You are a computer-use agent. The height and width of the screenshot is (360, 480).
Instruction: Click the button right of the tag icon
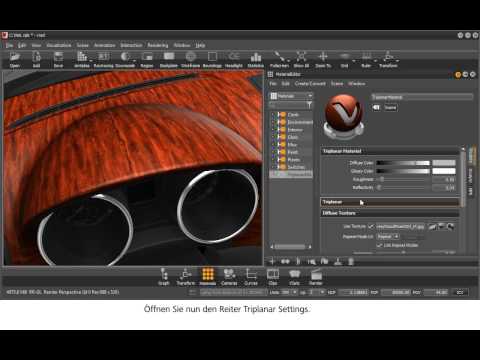(391, 108)
